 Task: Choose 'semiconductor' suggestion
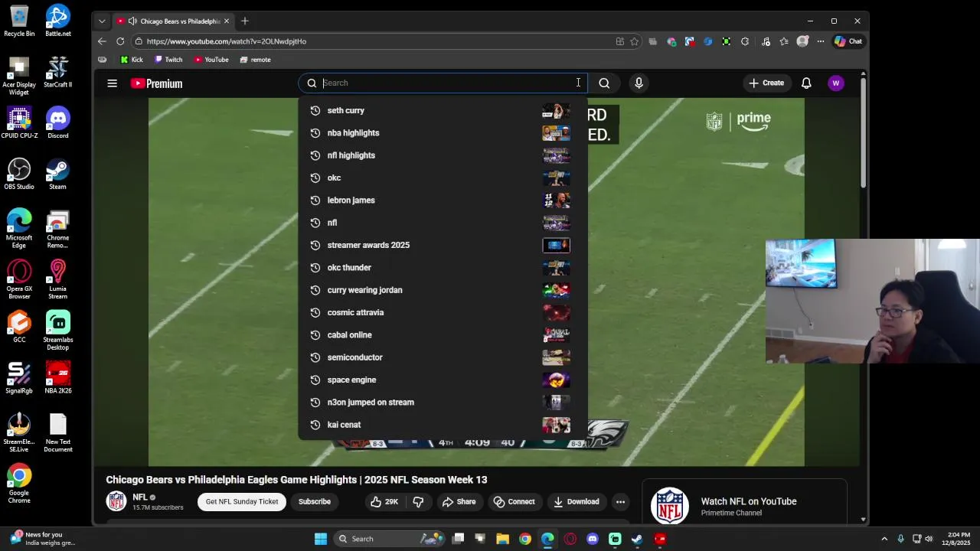(x=443, y=357)
